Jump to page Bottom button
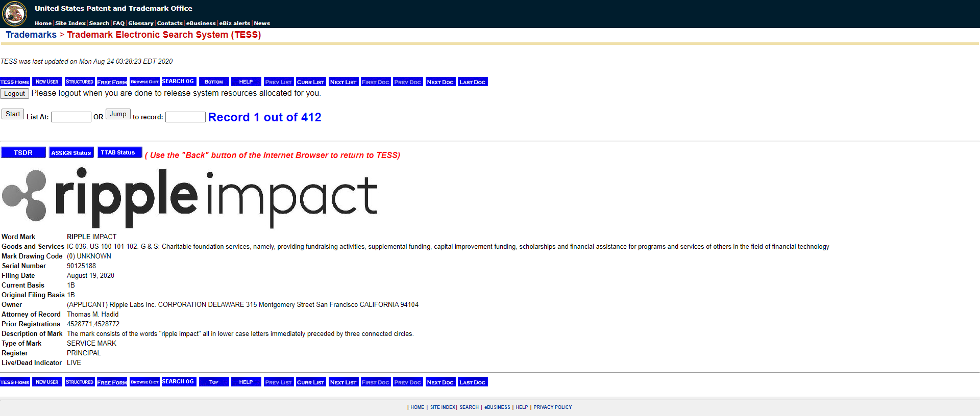 click(x=214, y=82)
